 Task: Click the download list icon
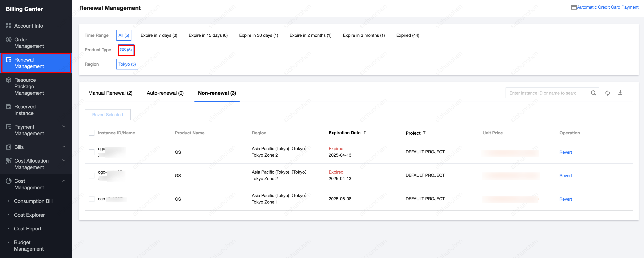pos(620,93)
